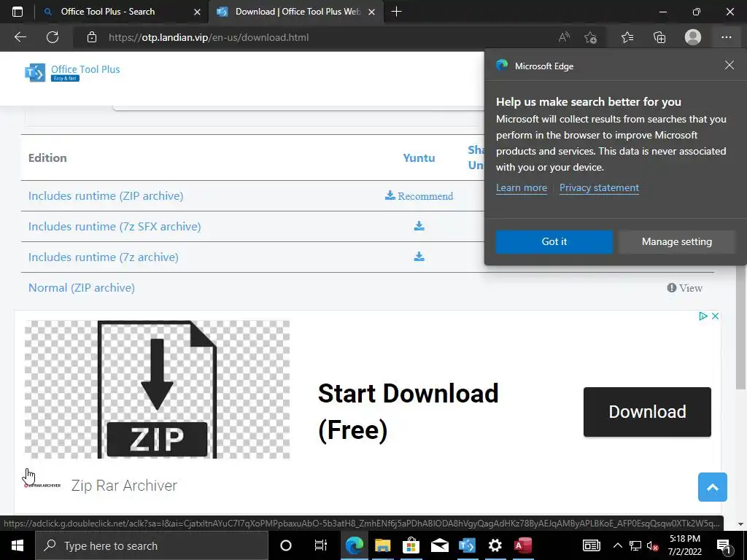The height and width of the screenshot is (560, 747).
Task: Click the ZIP download ad image
Action: (x=158, y=389)
